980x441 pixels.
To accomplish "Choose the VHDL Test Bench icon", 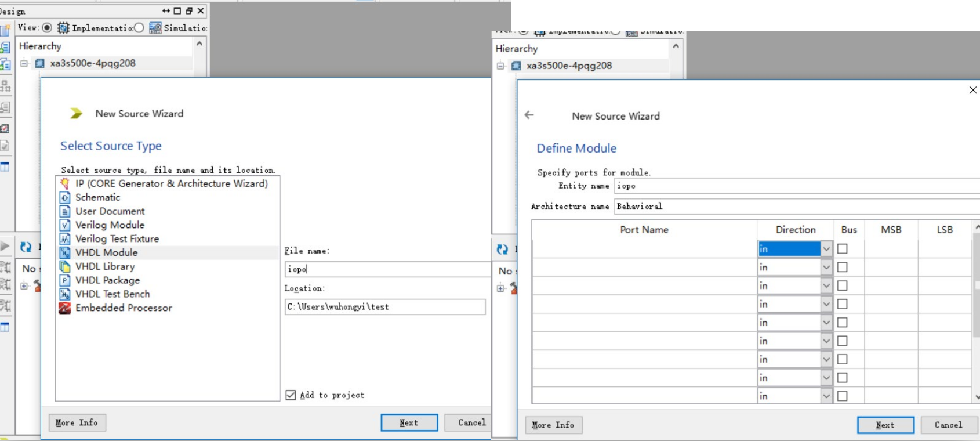I will (65, 294).
